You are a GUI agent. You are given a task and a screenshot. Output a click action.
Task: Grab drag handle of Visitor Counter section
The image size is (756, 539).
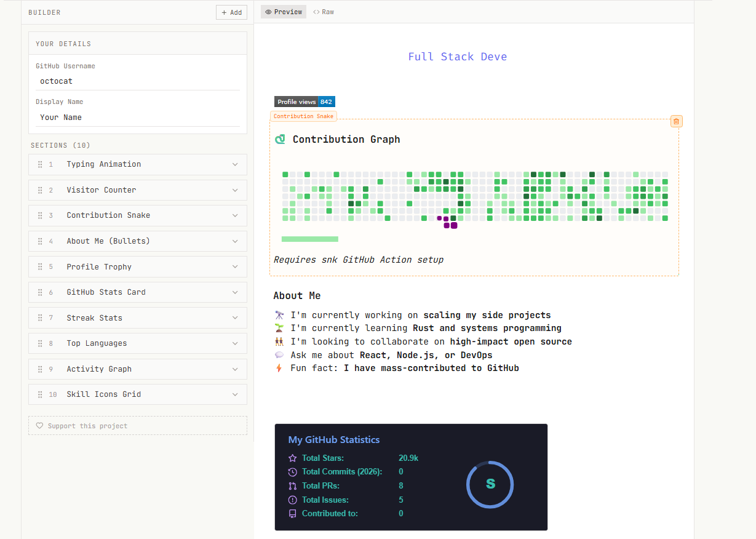[40, 190]
